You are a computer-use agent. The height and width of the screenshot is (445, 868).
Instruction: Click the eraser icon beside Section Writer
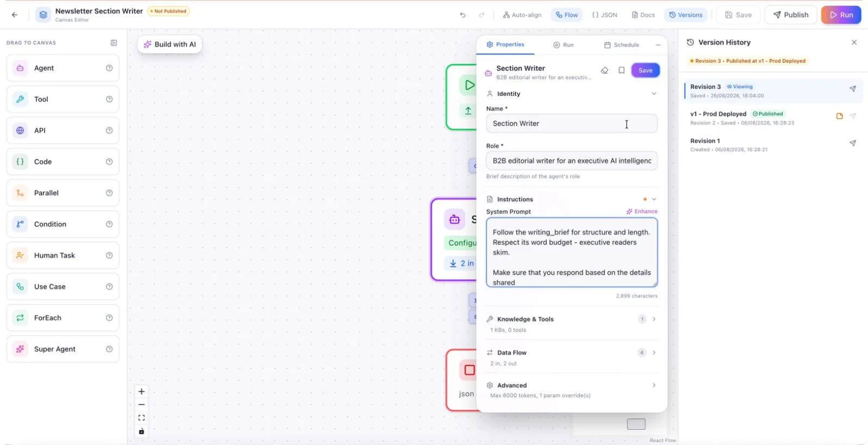pos(604,70)
